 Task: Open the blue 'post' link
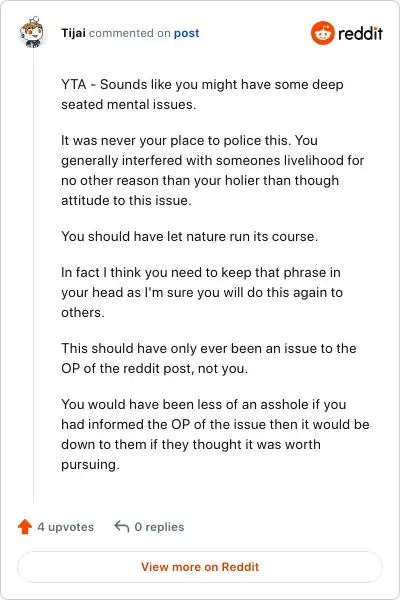pyautogui.click(x=186, y=33)
